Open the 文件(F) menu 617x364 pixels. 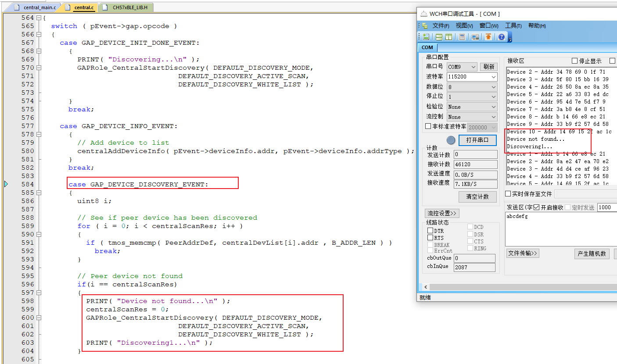(441, 26)
